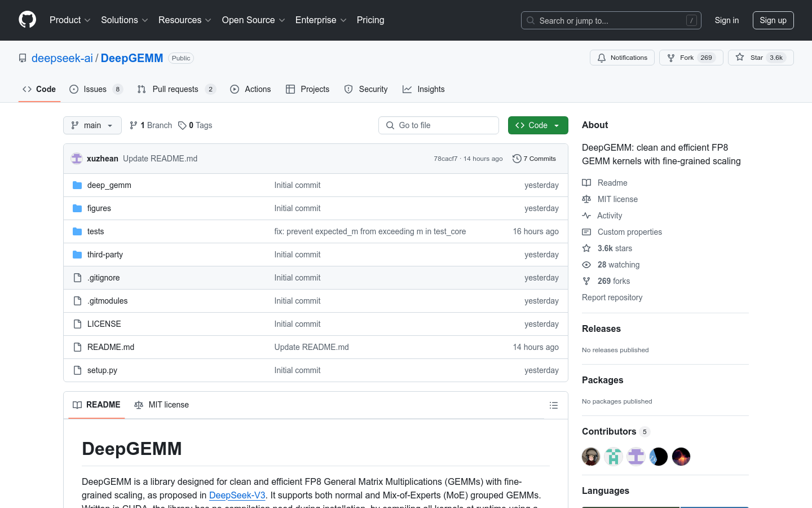Click the Go to file search field
812x508 pixels.
pyautogui.click(x=439, y=125)
